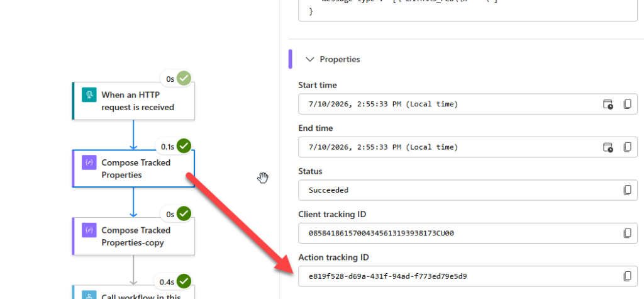Image resolution: width=644 pixels, height=299 pixels.
Task: Click the Client tracking ID value field
Action: click(468, 233)
